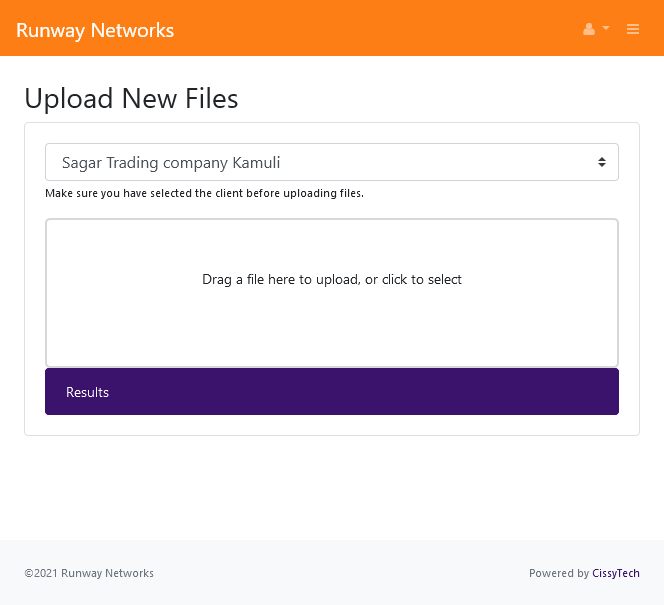Go to Runway Networks home brand link

(x=95, y=30)
